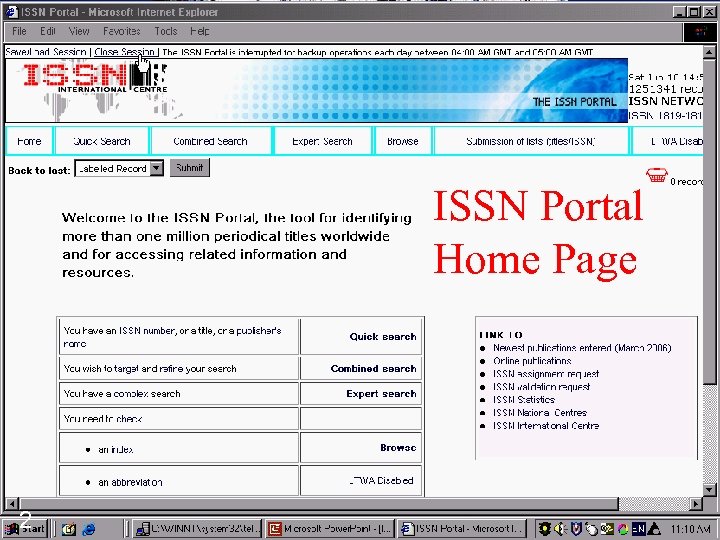
Task: Open the ISSN validation request link
Action: [x=541, y=387]
